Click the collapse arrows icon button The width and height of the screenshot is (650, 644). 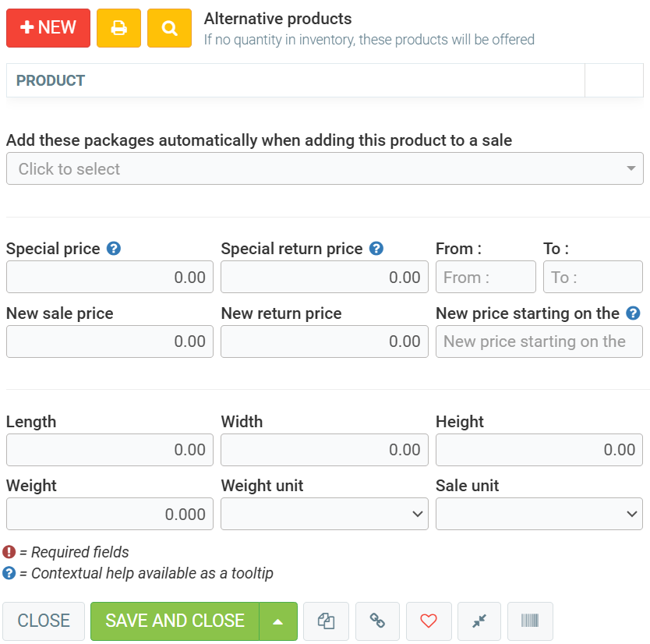(x=479, y=621)
